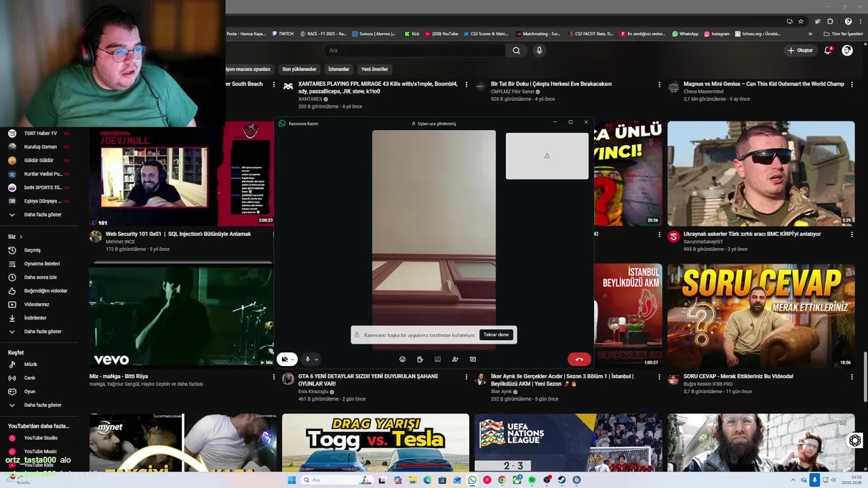Bookmark this page with the star icon

[x=801, y=21]
